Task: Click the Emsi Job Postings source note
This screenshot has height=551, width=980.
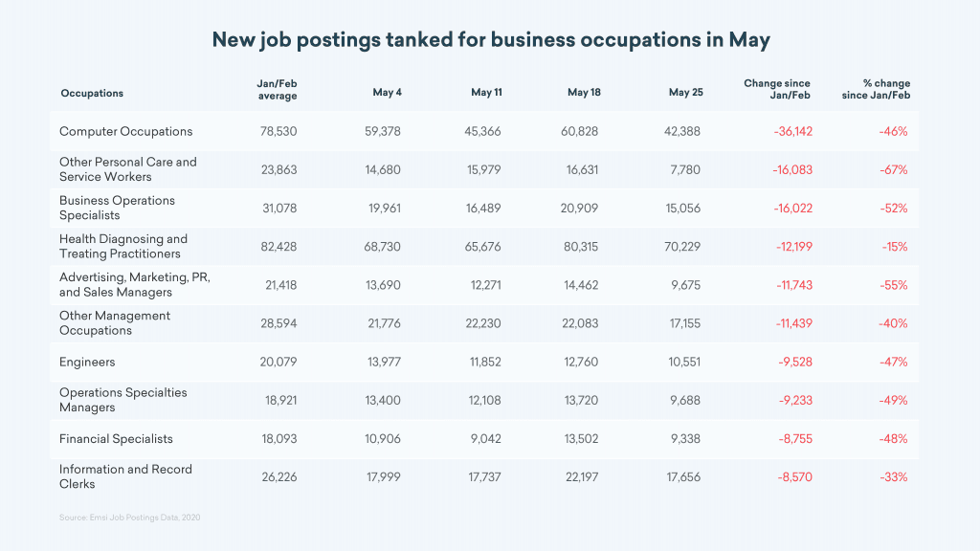Action: pos(129,517)
